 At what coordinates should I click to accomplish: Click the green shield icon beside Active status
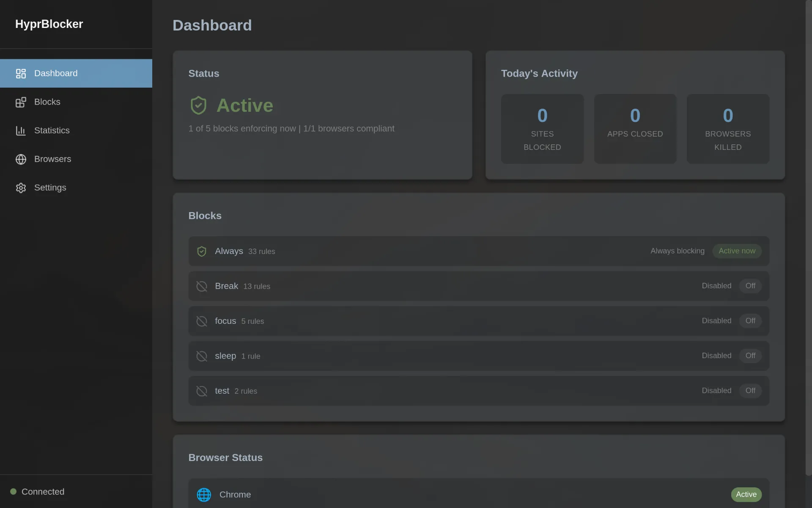(198, 105)
